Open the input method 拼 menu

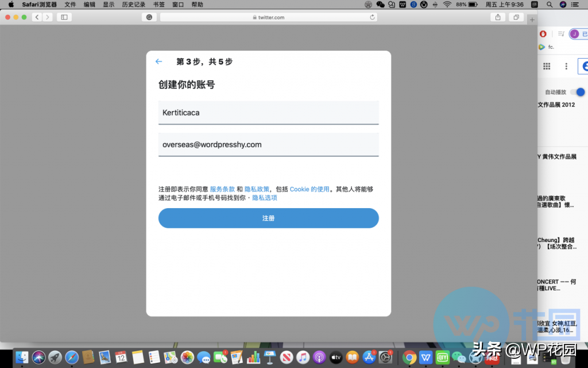535,5
